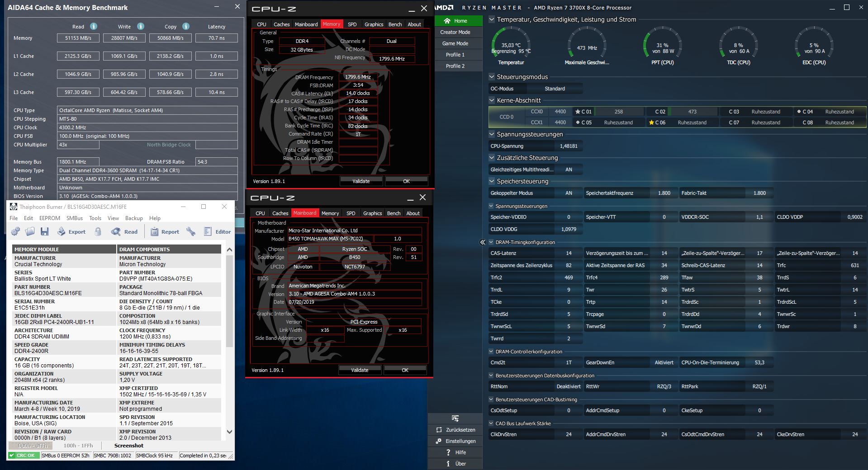This screenshot has width=868, height=470.
Task: Click the view-switch icon above Zurücksetzen
Action: click(x=455, y=418)
